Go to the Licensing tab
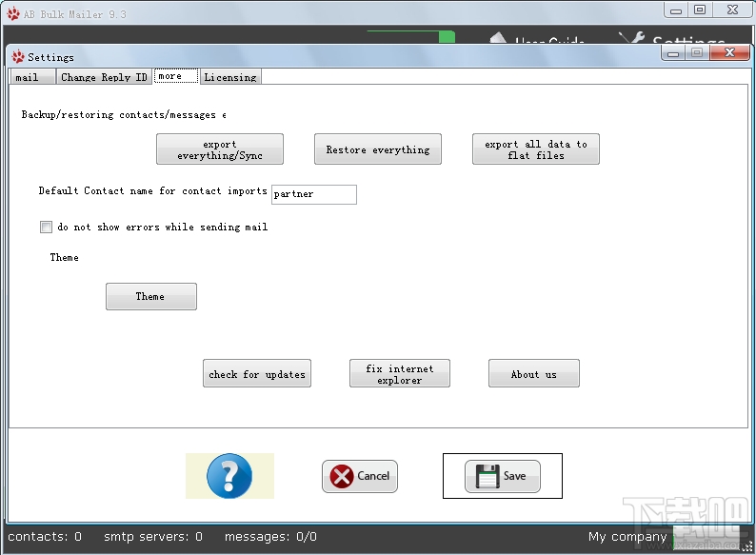 tap(230, 77)
